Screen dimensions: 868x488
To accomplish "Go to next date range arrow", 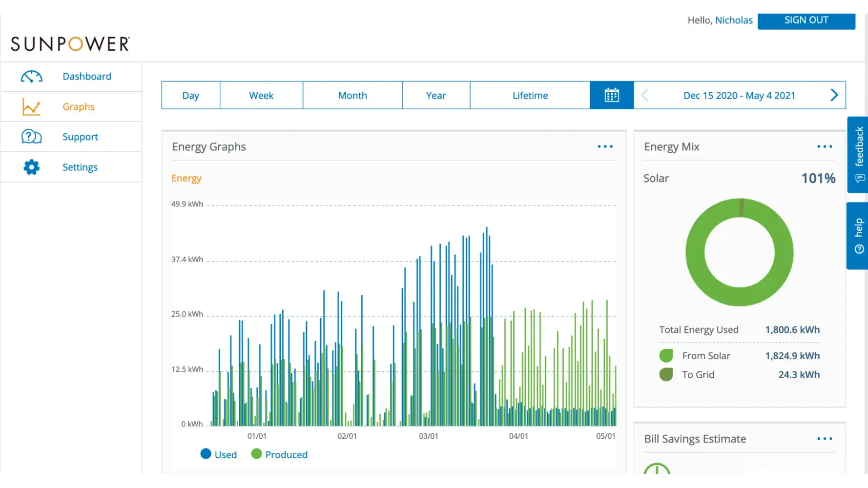I will [x=834, y=95].
